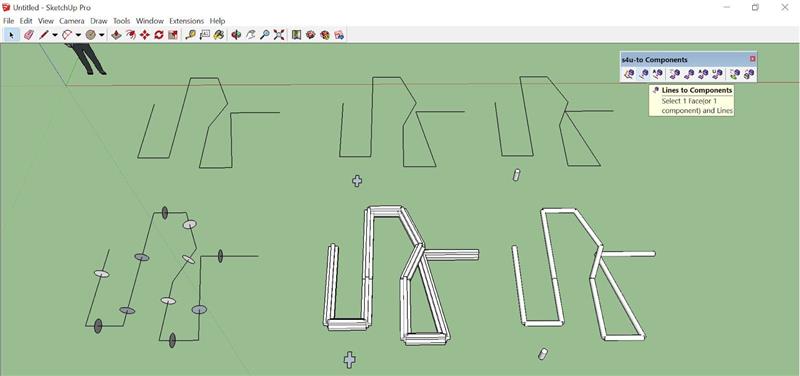Click the Zoom Extents tool
800x376 pixels.
[x=279, y=35]
